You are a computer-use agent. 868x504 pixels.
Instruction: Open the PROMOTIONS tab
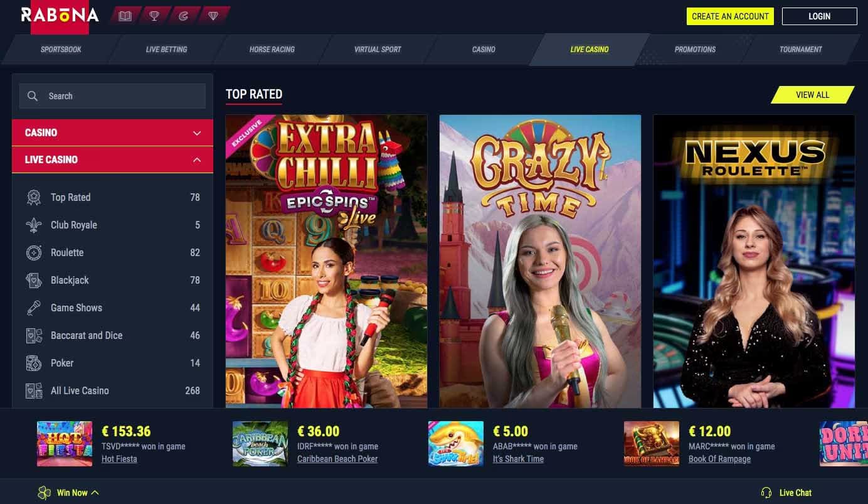coord(695,50)
